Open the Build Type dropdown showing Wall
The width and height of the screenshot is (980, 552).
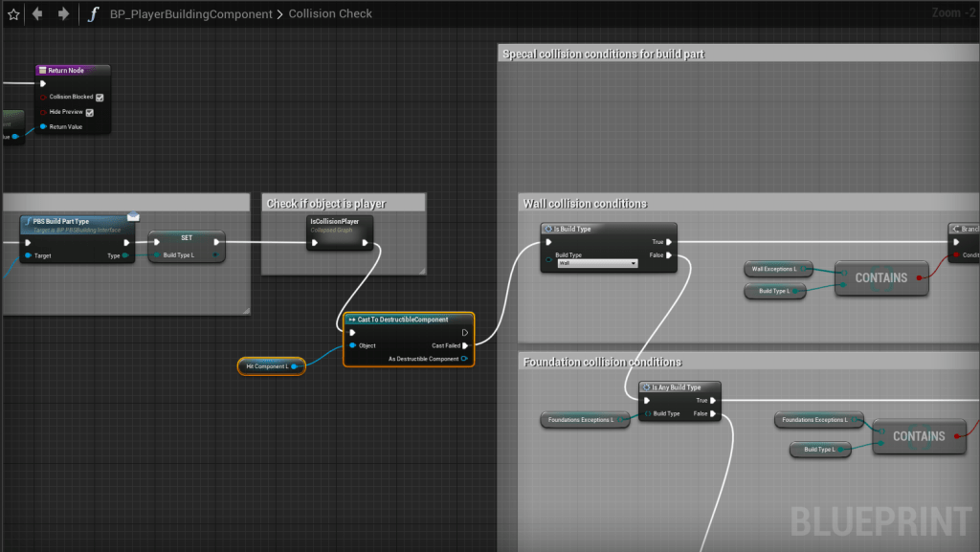597,262
